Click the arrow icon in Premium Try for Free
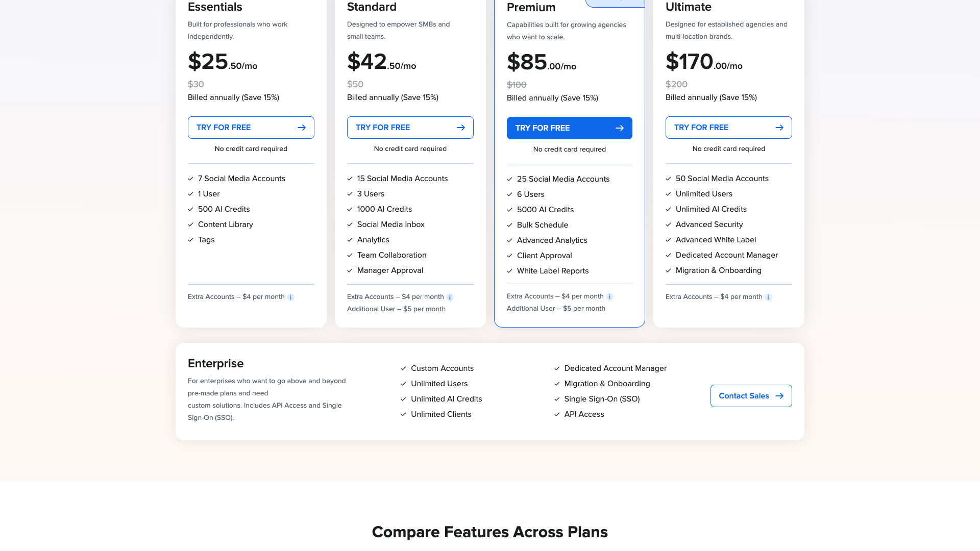980x551 pixels. point(620,128)
